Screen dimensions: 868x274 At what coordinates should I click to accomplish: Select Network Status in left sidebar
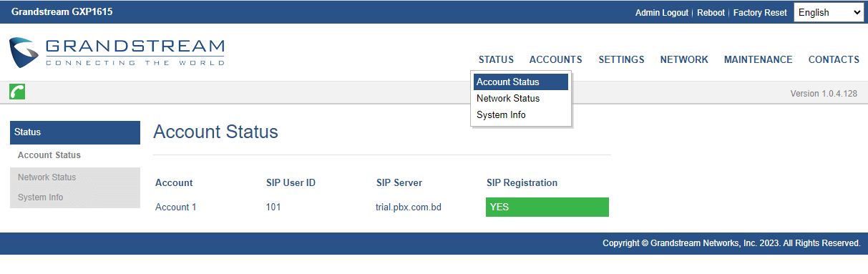pos(75,177)
